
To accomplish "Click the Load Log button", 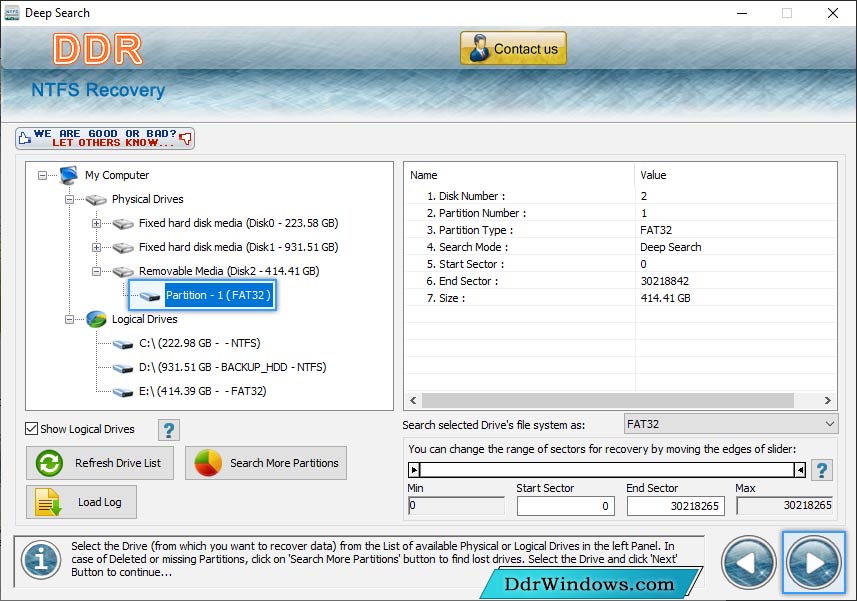I will point(81,502).
